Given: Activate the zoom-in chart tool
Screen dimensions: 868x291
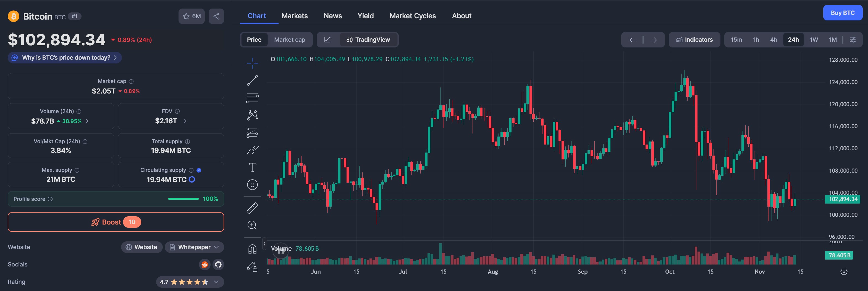Looking at the screenshot, I should pyautogui.click(x=252, y=225).
